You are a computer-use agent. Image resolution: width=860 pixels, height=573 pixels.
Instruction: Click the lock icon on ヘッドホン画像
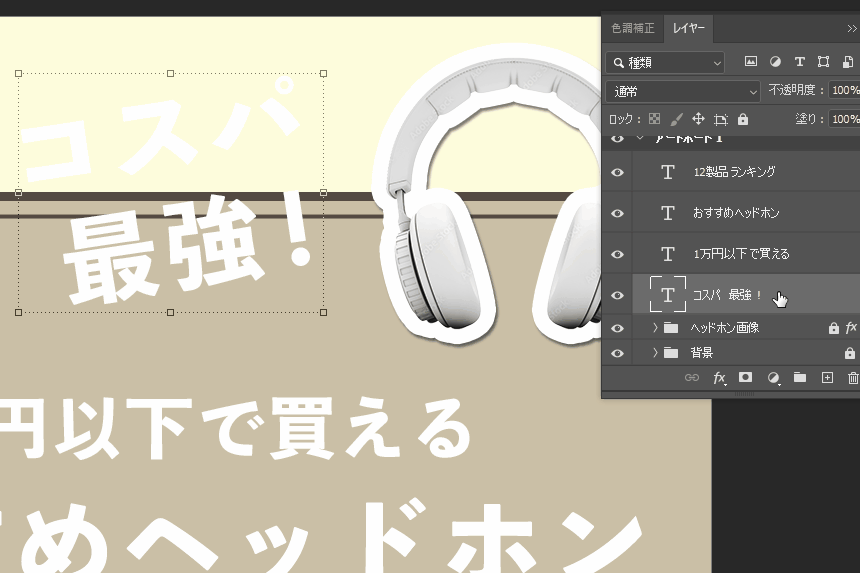834,328
